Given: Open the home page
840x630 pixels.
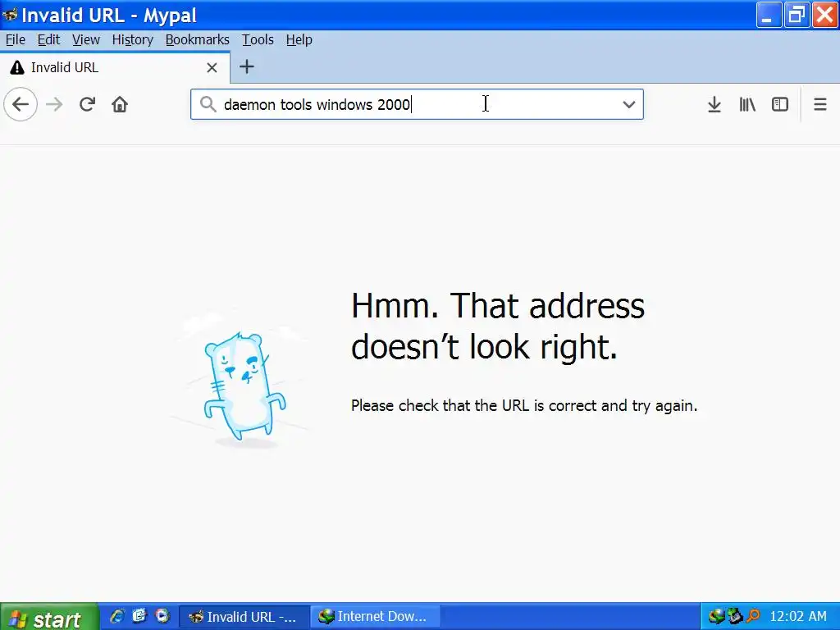Looking at the screenshot, I should tap(120, 104).
